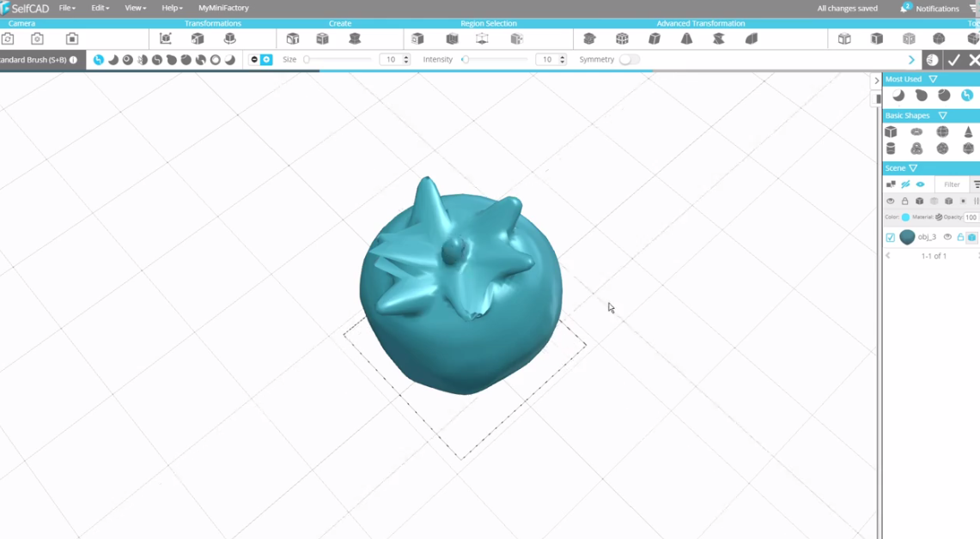Screen dimensions: 980x539
Task: Click the gridded cube Advanced Transformation icon
Action: point(622,39)
